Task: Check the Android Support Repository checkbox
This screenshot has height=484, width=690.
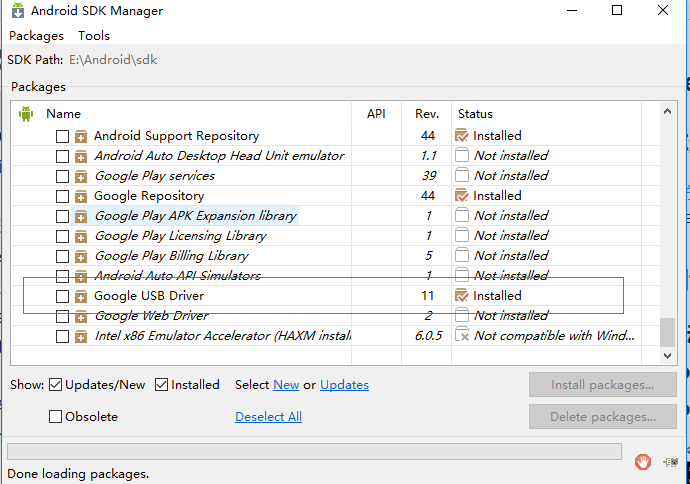Action: pyautogui.click(x=62, y=136)
